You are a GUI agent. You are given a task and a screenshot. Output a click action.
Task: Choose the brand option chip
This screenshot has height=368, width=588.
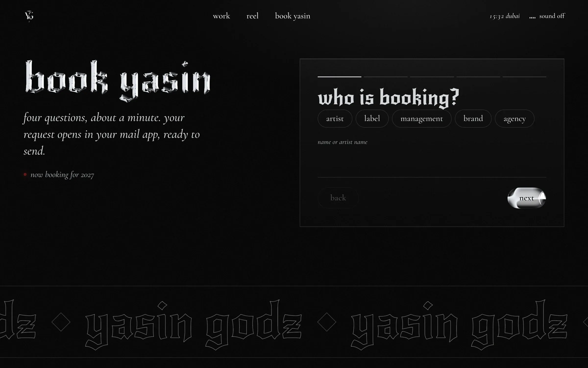click(x=473, y=118)
